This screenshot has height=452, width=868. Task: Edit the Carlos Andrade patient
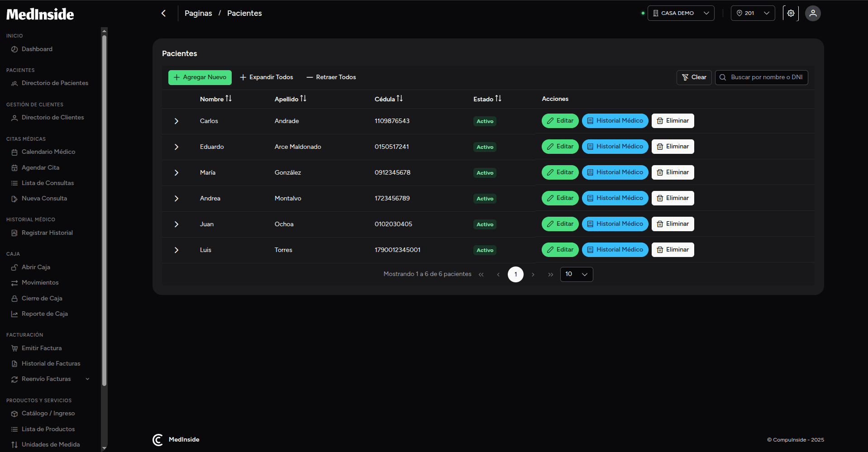pyautogui.click(x=560, y=121)
